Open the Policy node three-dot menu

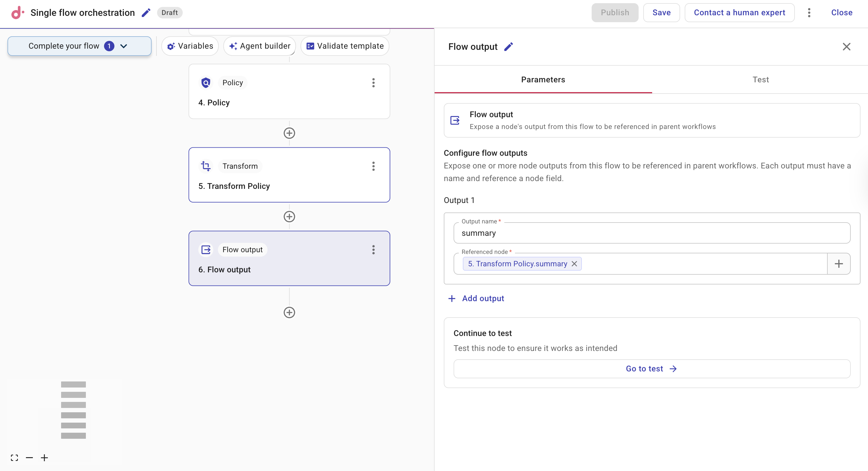pos(373,83)
